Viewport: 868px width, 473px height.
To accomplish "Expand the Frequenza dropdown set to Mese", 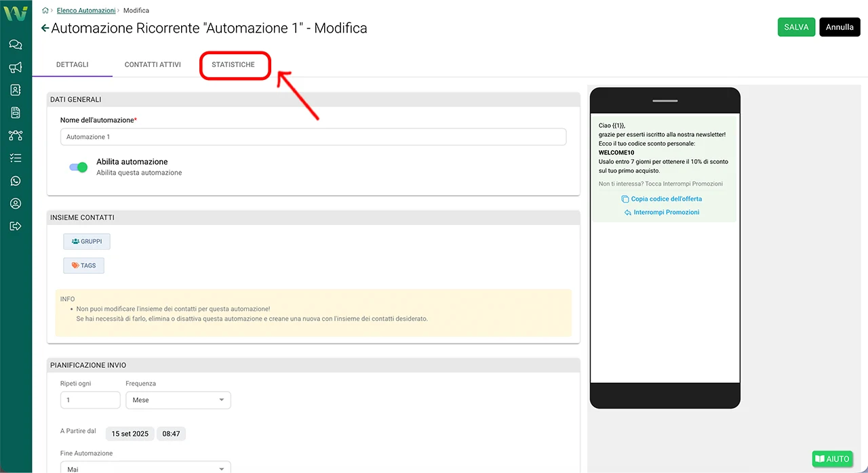I will (178, 400).
